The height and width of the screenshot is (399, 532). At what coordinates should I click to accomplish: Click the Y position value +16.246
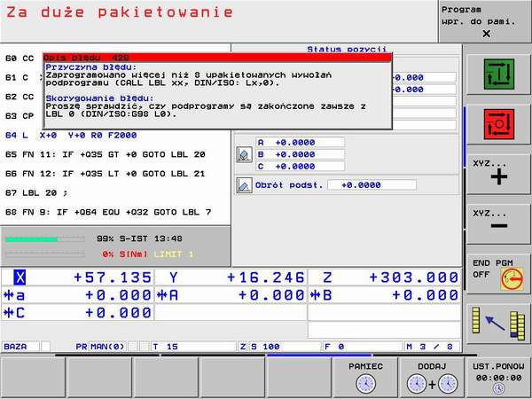(x=266, y=278)
